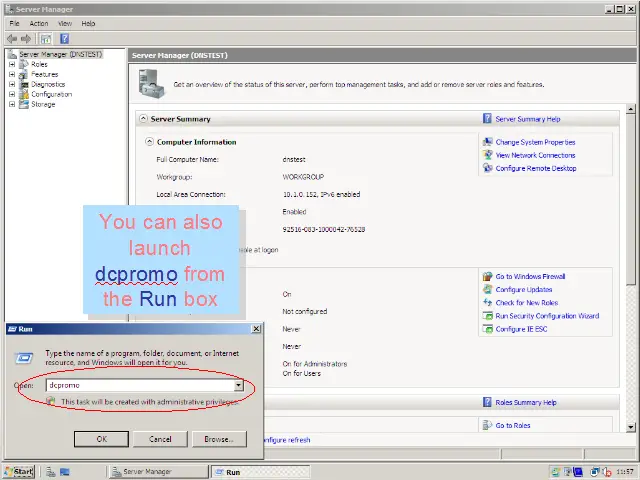
Task: Switch to Server Manager taskbar button
Action: point(158,472)
